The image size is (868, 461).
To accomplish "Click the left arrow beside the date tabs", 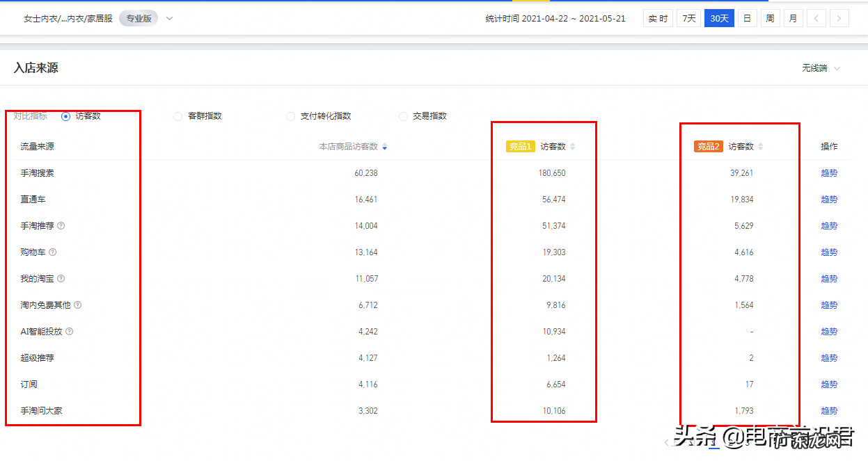I will (816, 18).
